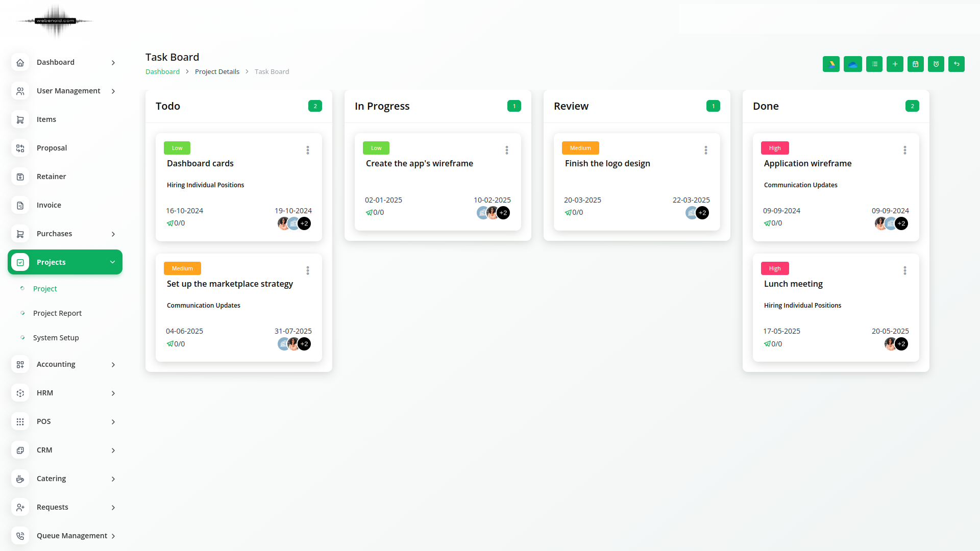Open the Proposal menu label
The height and width of the screenshot is (551, 980).
[52, 148]
